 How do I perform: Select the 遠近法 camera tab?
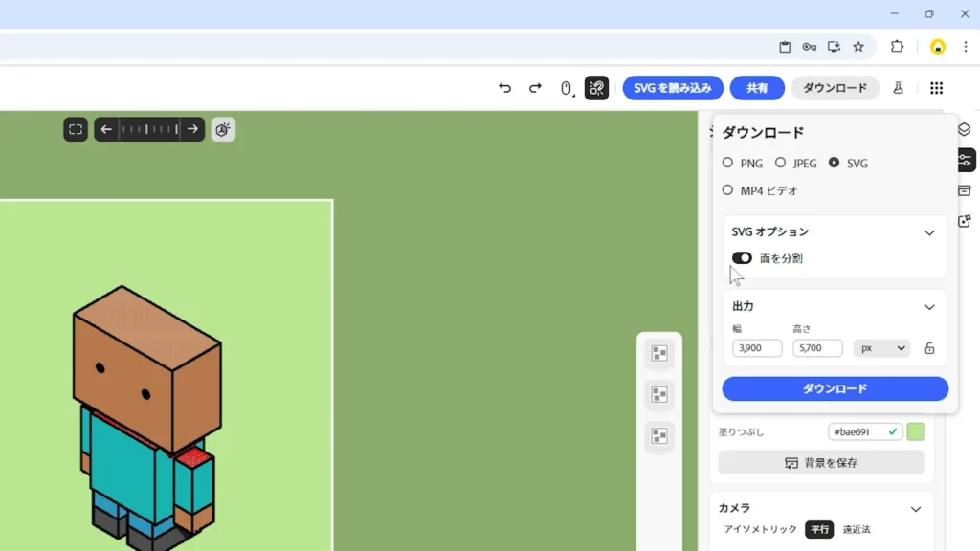[x=857, y=529]
